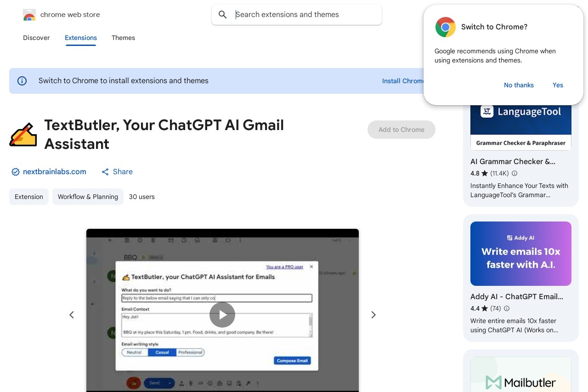Click the Add to Chrome button
The image size is (588, 392).
(x=401, y=130)
